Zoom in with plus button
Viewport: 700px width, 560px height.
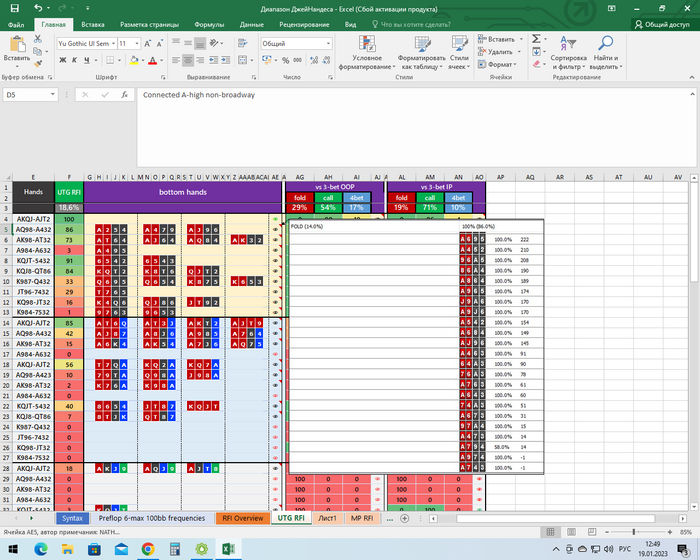point(670,532)
